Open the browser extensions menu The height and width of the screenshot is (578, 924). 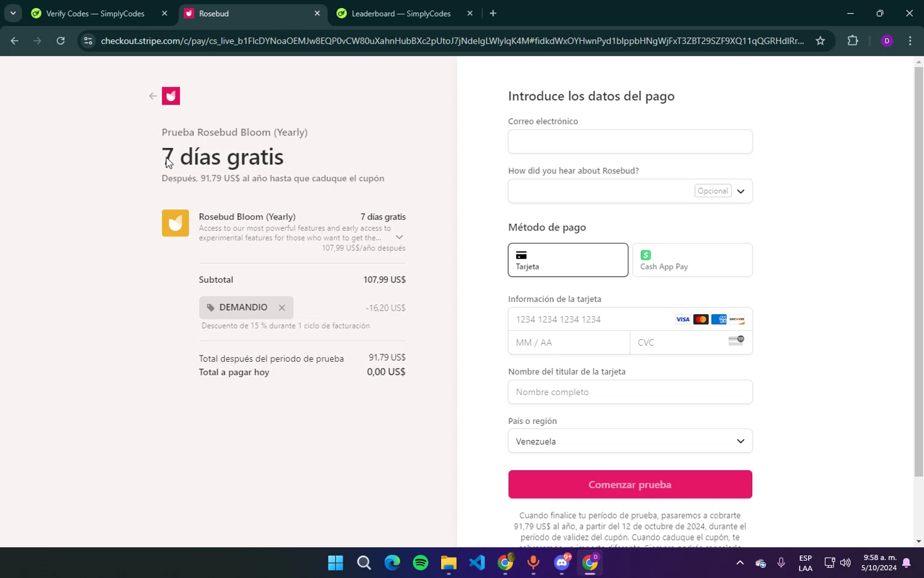[853, 41]
